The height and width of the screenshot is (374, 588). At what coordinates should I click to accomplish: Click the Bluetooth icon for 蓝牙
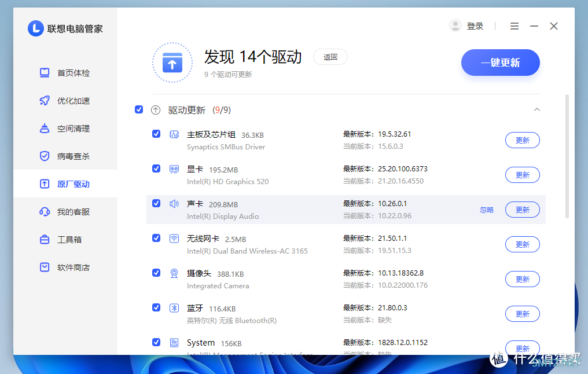pos(174,308)
